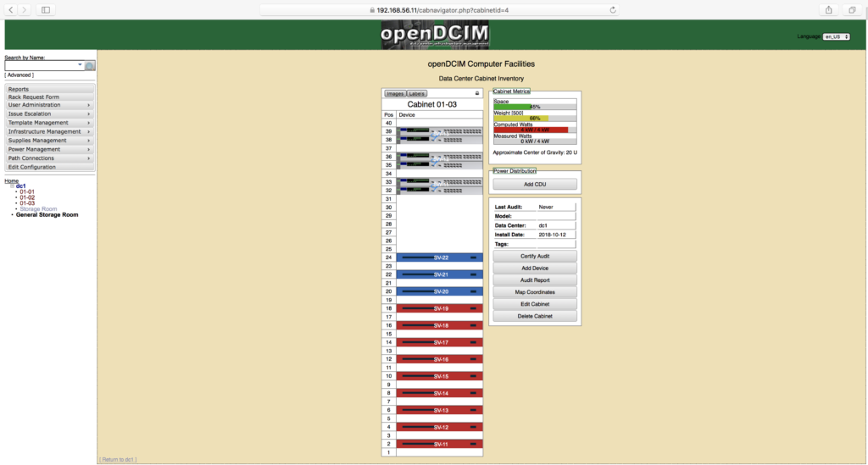Image resolution: width=868 pixels, height=465 pixels.
Task: Open Storage Room under dc1
Action: click(38, 209)
